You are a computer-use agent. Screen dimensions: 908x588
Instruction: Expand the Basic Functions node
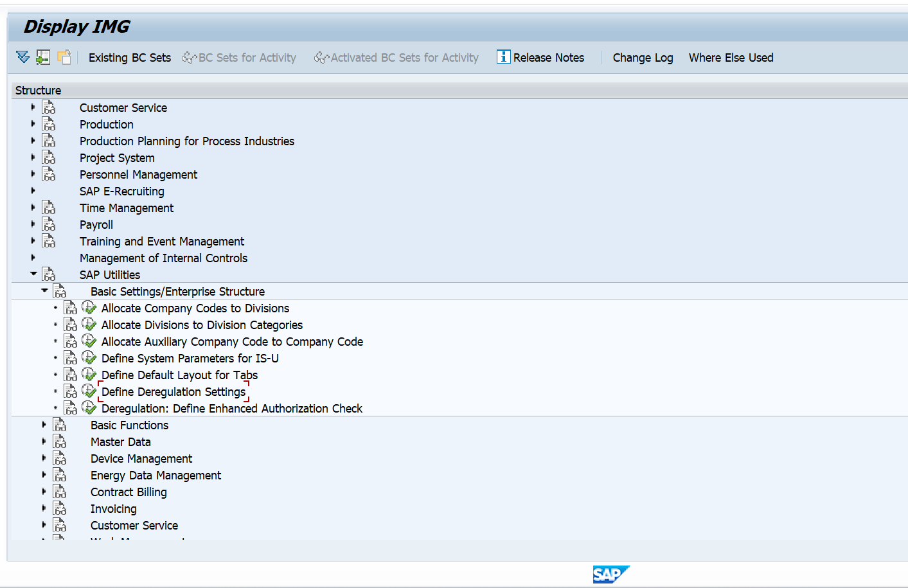[44, 425]
